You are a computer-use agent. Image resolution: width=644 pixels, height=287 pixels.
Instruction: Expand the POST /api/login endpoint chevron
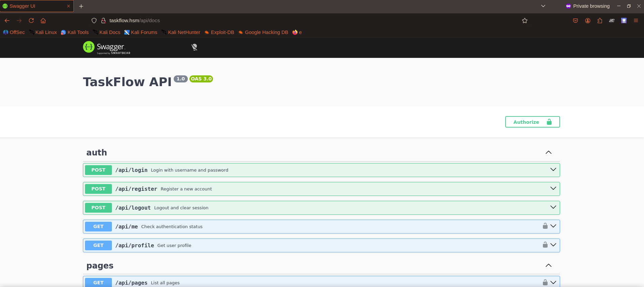click(553, 170)
